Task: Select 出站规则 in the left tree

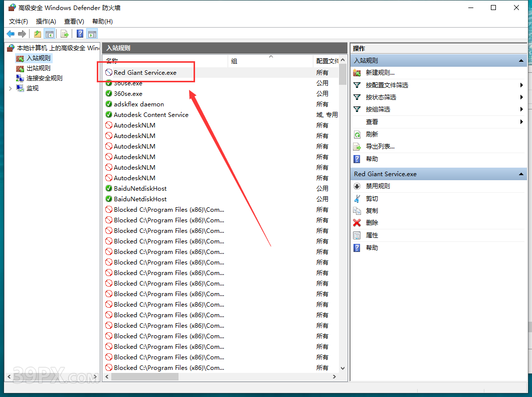Action: click(38, 68)
